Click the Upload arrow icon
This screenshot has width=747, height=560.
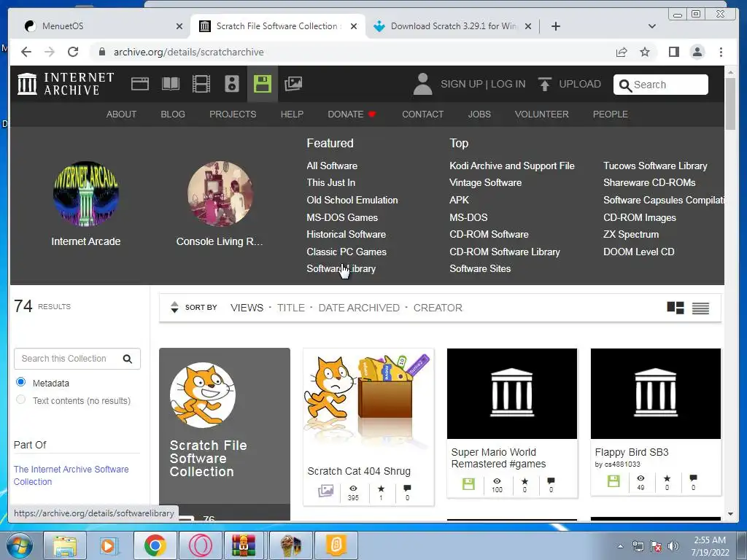coord(544,85)
